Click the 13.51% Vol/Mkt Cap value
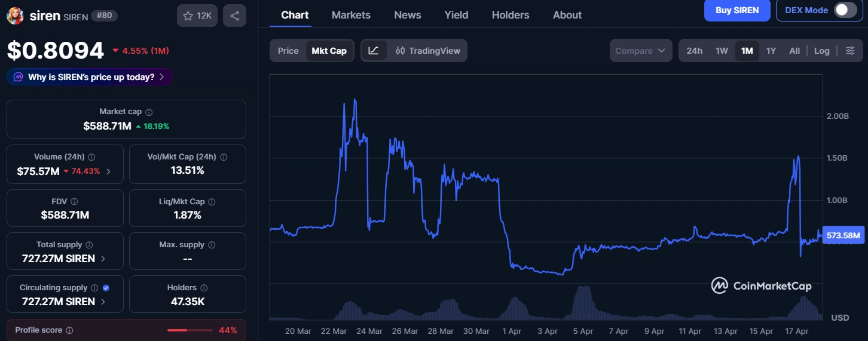 click(188, 170)
